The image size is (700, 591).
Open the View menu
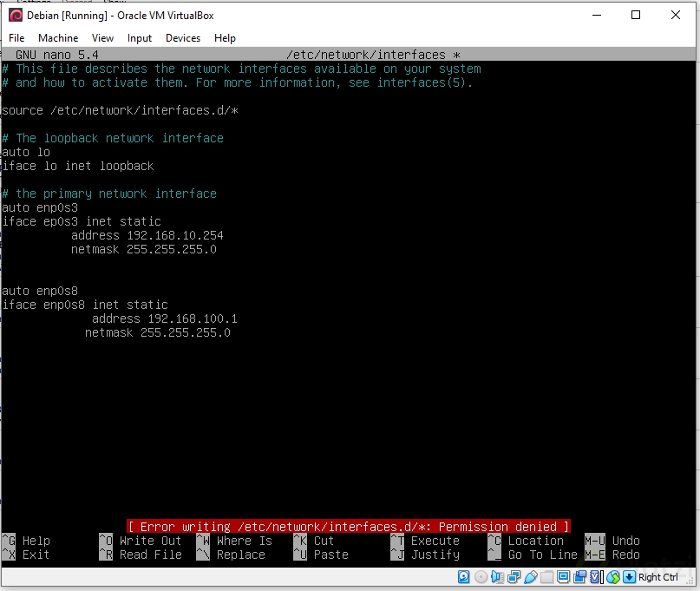(102, 38)
